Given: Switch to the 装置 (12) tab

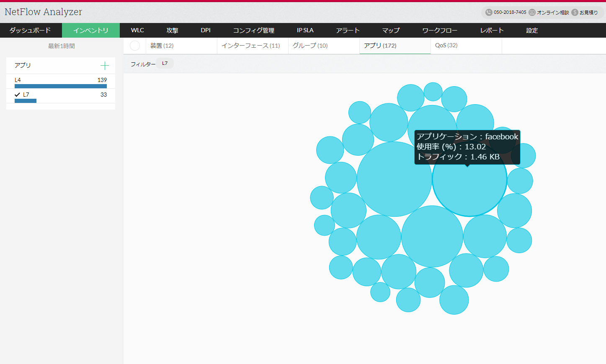Looking at the screenshot, I should coord(181,46).
